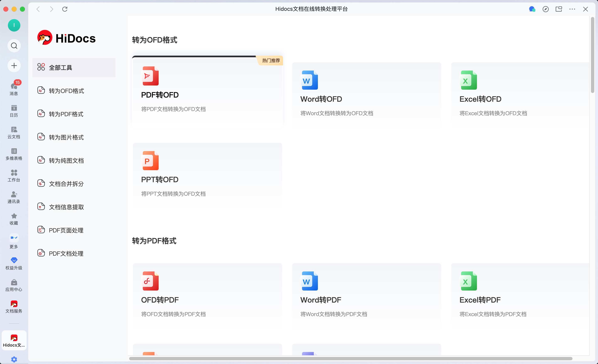Click the PPT转OFD orange P icon
Viewport: 598px width, 364px height.
point(150,161)
